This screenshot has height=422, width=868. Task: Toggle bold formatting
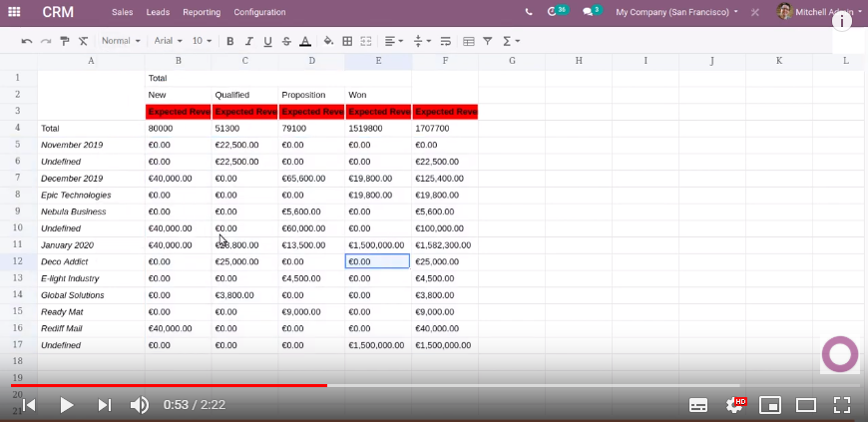coord(229,41)
